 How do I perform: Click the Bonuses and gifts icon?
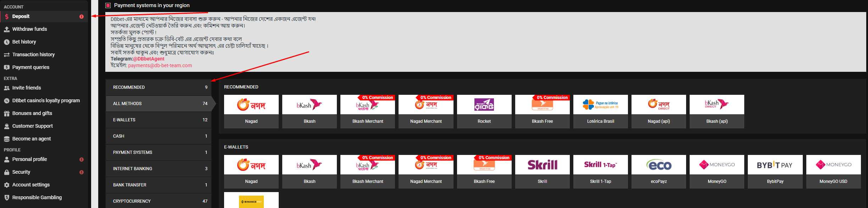tap(7, 114)
